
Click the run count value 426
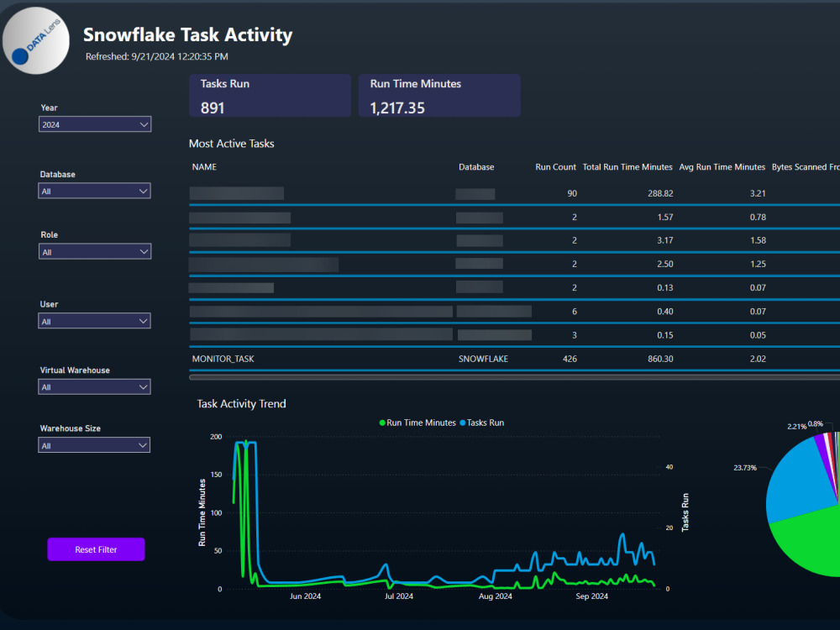point(570,359)
